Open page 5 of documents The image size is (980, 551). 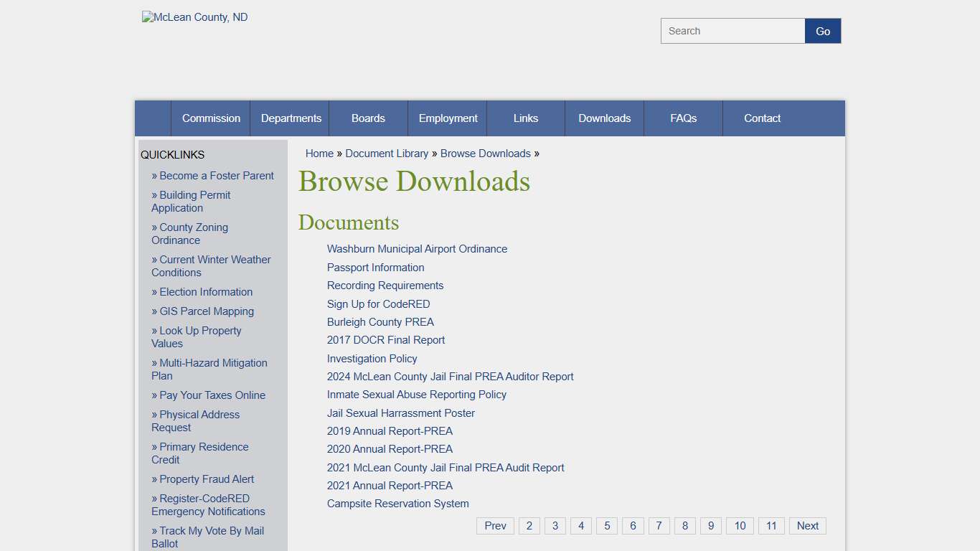[x=606, y=525]
